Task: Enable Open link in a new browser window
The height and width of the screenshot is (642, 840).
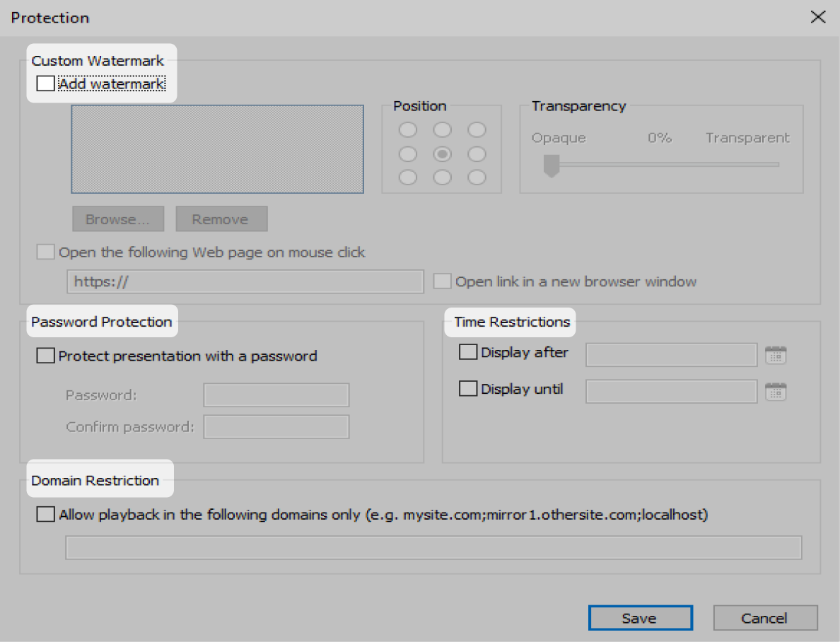Action: [x=442, y=281]
